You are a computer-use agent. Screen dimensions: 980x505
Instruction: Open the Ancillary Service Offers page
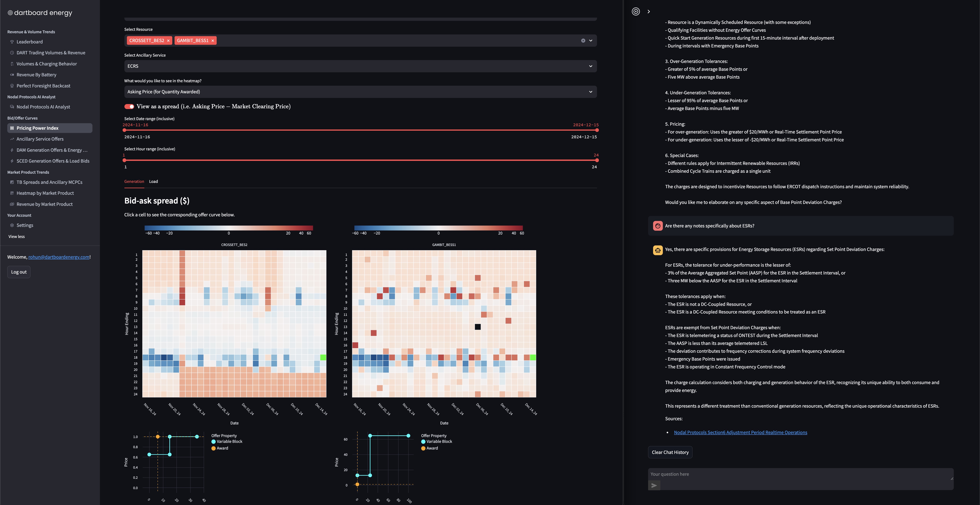[40, 139]
